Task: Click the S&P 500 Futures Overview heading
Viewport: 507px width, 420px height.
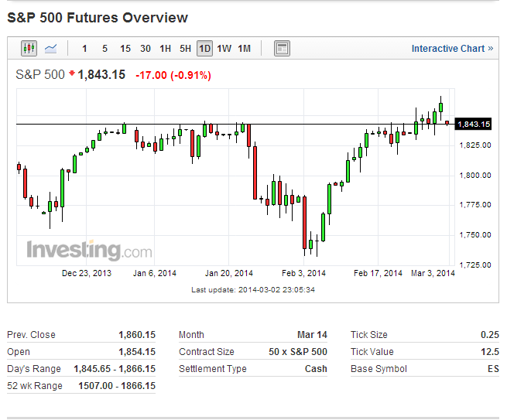Action: pyautogui.click(x=98, y=18)
